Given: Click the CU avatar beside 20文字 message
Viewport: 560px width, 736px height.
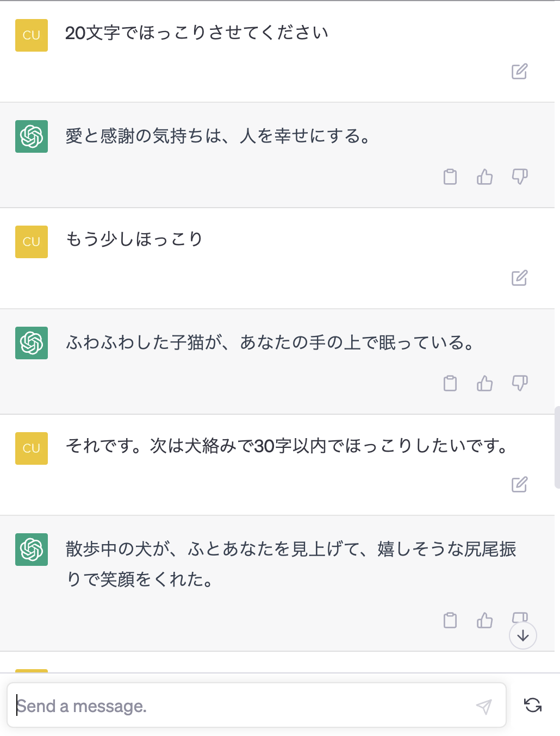Looking at the screenshot, I should coord(32,35).
